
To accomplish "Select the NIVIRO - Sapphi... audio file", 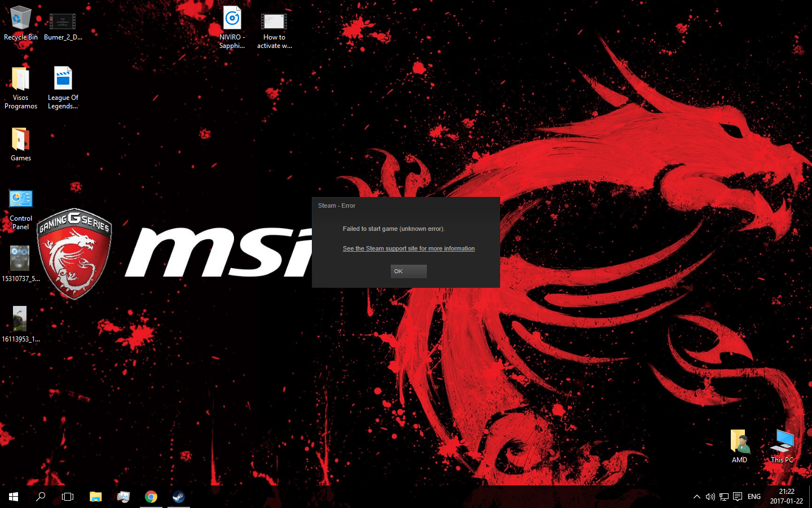I will [232, 28].
